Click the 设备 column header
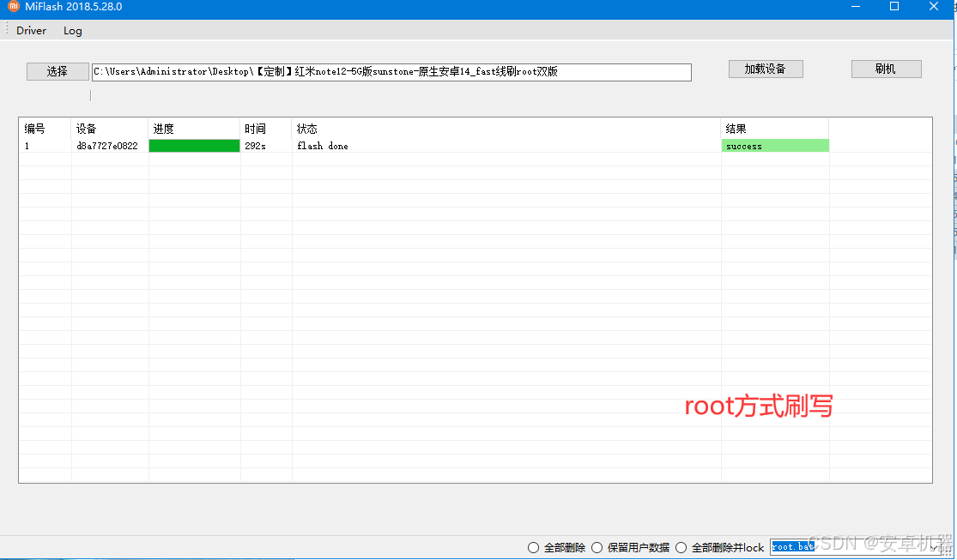Image resolution: width=957 pixels, height=560 pixels. point(110,129)
